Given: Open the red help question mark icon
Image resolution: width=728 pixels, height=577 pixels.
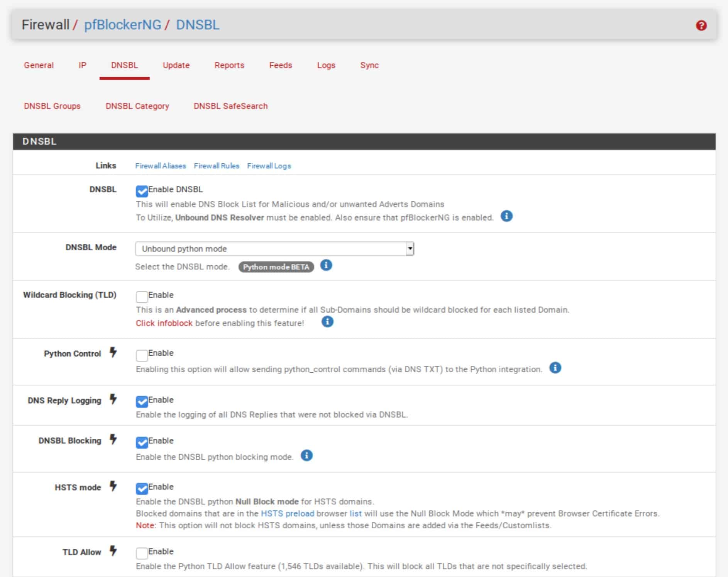Looking at the screenshot, I should [701, 25].
